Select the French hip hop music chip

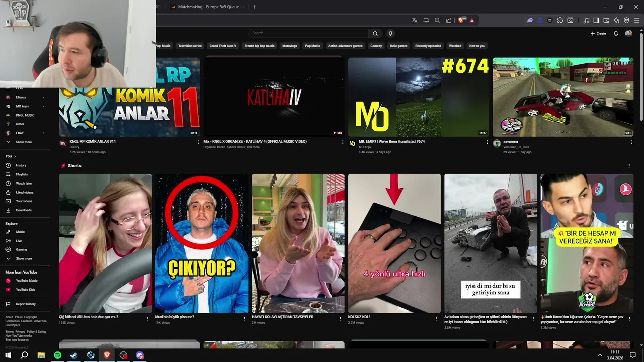coord(259,46)
